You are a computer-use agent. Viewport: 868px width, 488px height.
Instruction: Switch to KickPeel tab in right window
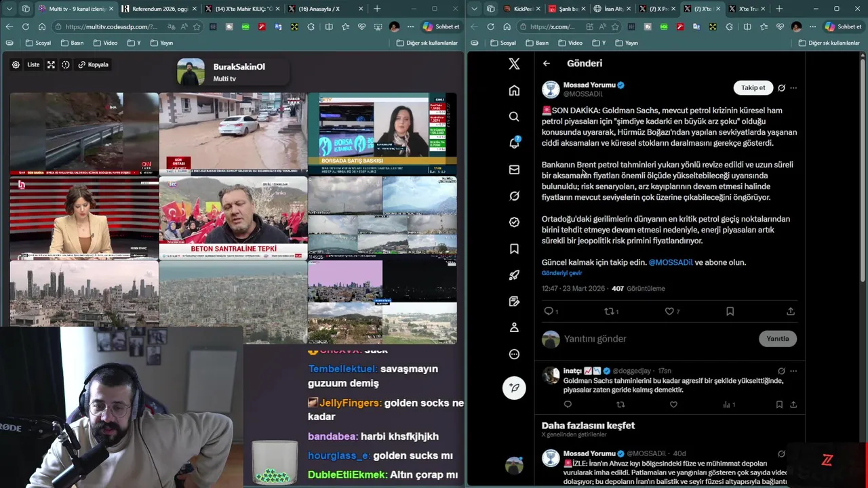[x=521, y=9]
